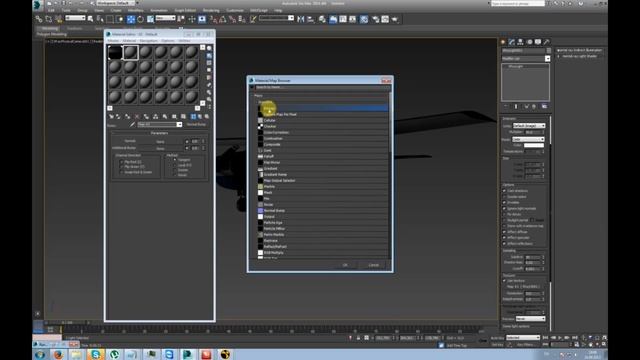Screen dimensions: 640x360
Task: Toggle the Sample Type sphere icon
Action: pyautogui.click(x=209, y=48)
